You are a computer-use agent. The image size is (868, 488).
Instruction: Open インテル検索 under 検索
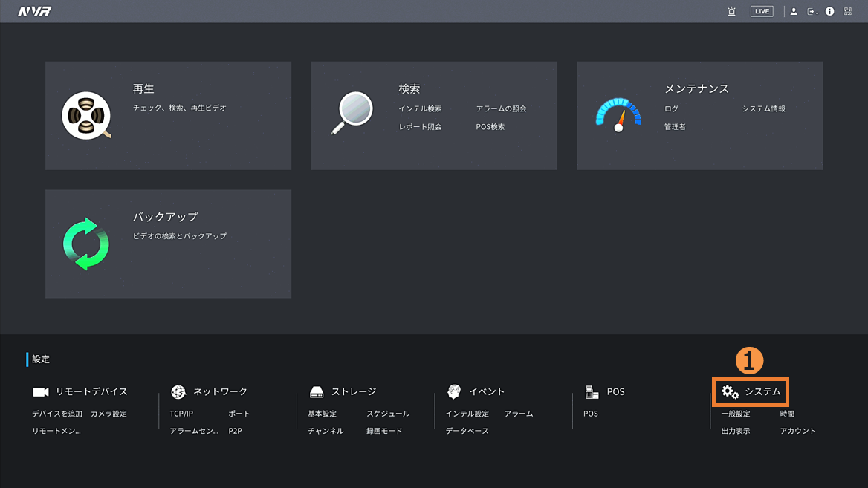click(x=420, y=109)
